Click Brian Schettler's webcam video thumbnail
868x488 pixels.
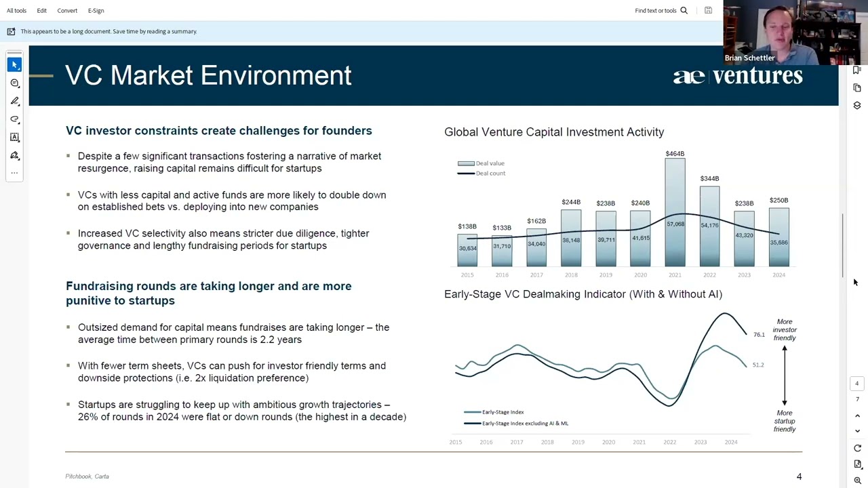[x=795, y=33]
